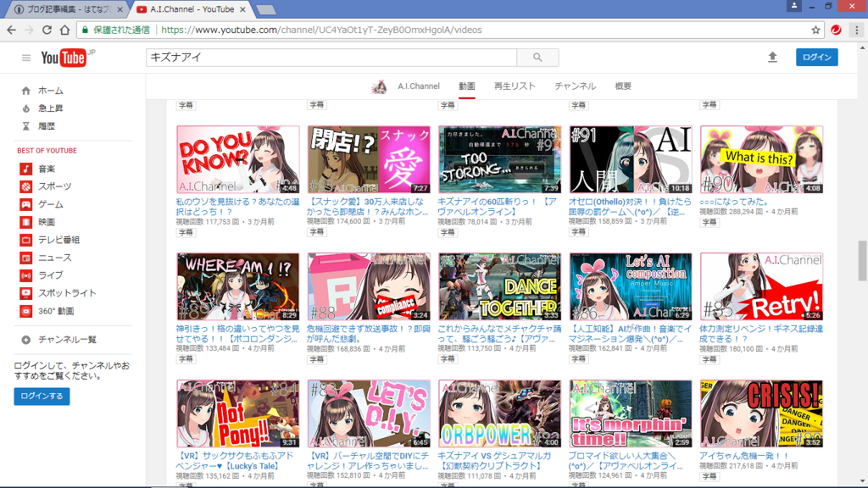Open TOO STORONG thumbnail
868x488 pixels.
(x=499, y=159)
